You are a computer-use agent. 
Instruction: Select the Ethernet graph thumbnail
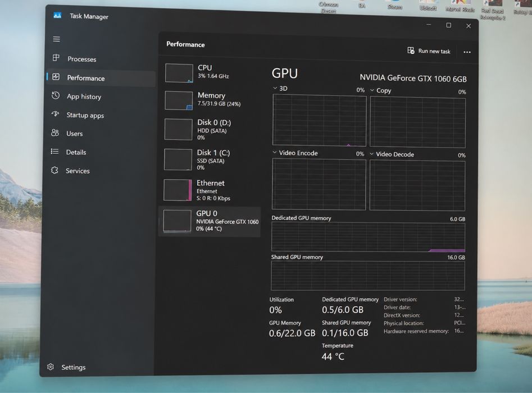point(178,190)
